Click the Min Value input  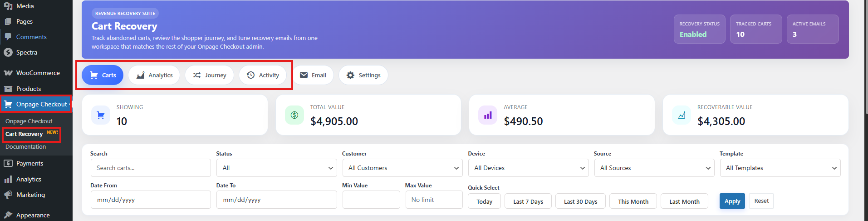(371, 200)
